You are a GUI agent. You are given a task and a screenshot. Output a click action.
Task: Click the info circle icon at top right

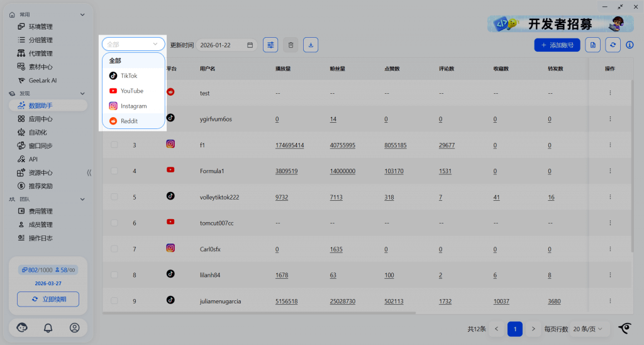click(x=630, y=45)
